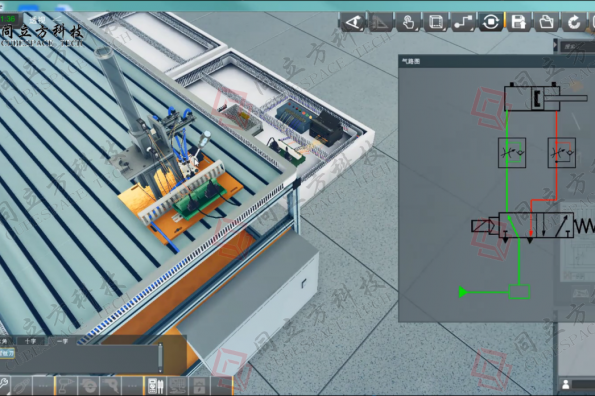Select the multimeter tool in bottom toolbar

(x=156, y=386)
